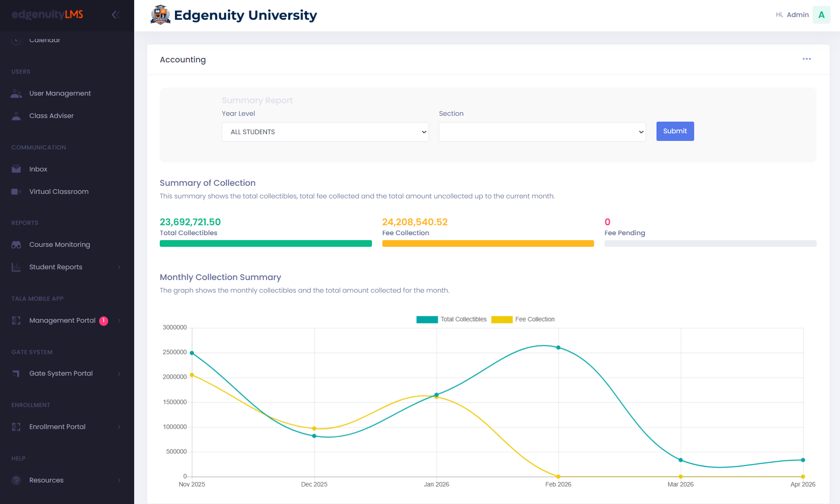Click the Fee Collection progress bar

point(488,243)
